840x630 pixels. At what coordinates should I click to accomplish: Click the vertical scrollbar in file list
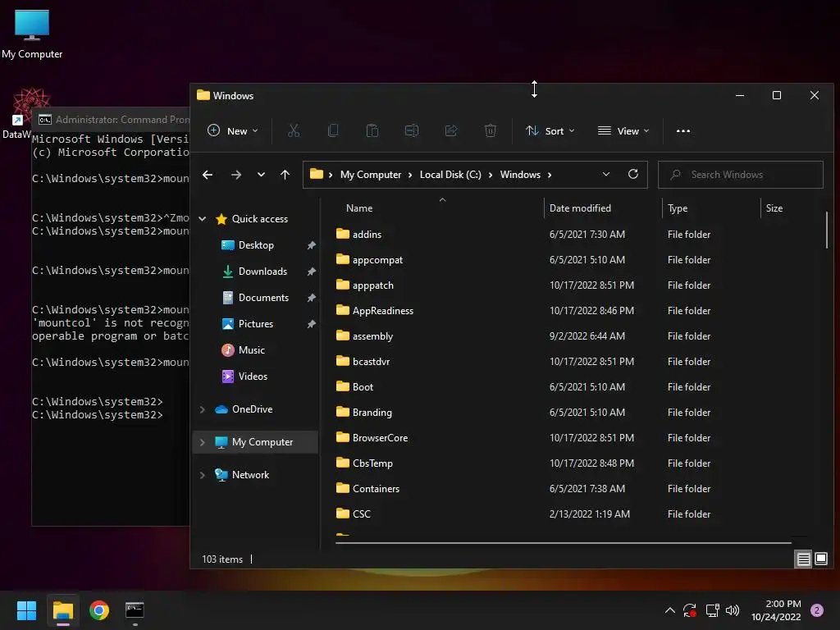pyautogui.click(x=827, y=230)
